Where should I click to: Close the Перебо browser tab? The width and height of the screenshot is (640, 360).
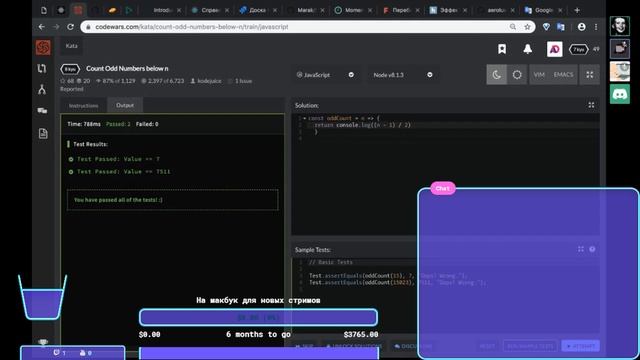click(x=417, y=10)
